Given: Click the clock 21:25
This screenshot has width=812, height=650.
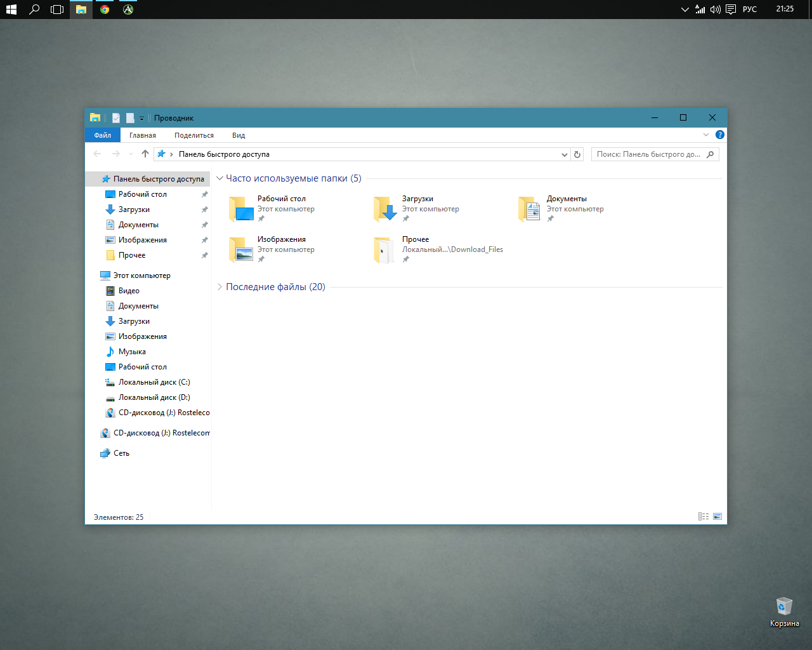Looking at the screenshot, I should point(785,9).
